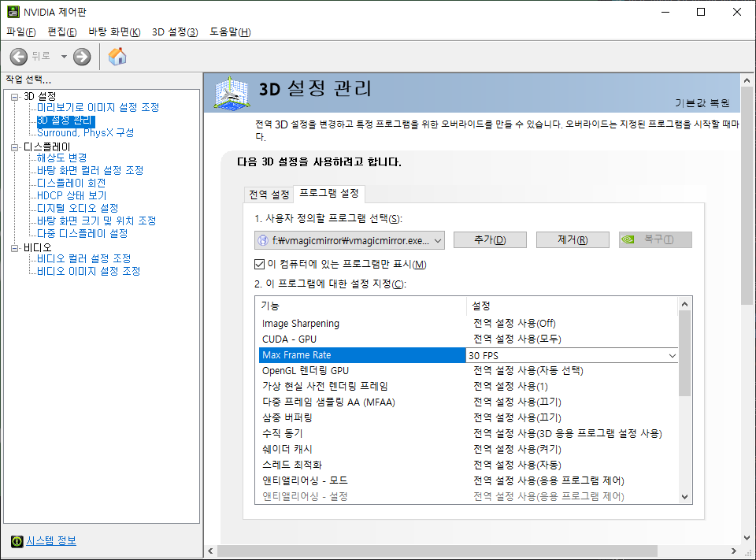Collapse the 비디오 tree node
Viewport: 756px width, 560px height.
(14, 248)
